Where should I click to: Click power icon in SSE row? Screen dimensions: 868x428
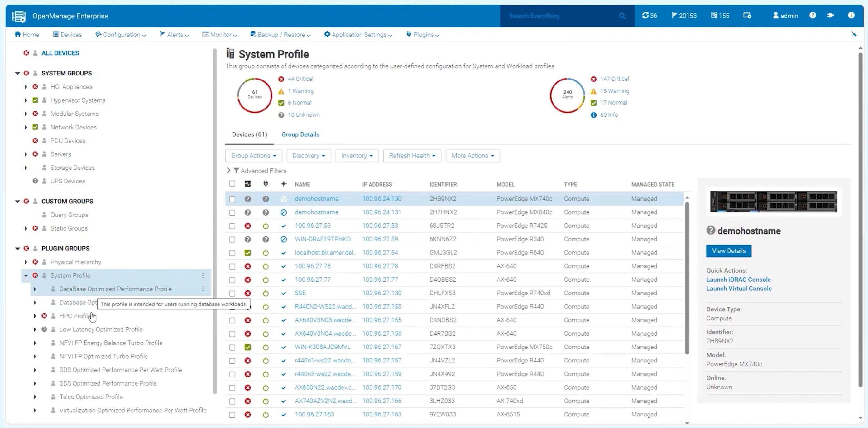click(266, 293)
